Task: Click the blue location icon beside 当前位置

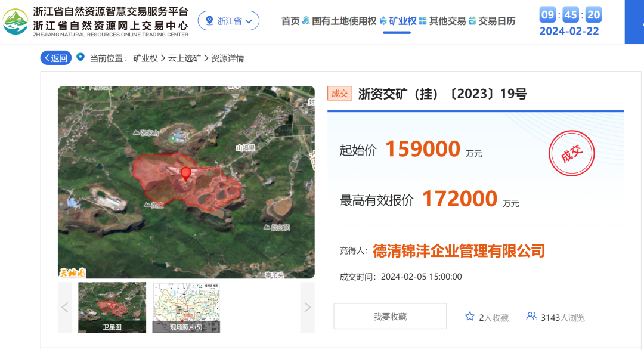Action: coord(80,58)
